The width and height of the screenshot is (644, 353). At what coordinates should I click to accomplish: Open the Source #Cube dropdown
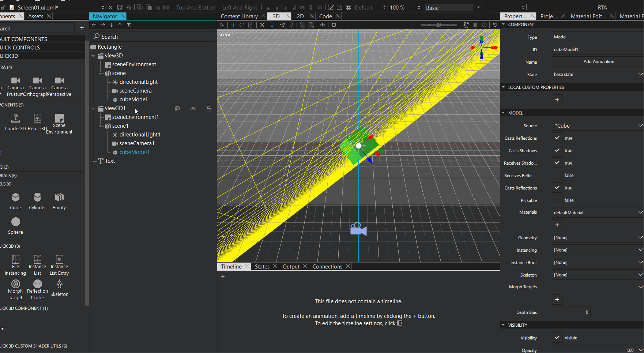pos(597,125)
